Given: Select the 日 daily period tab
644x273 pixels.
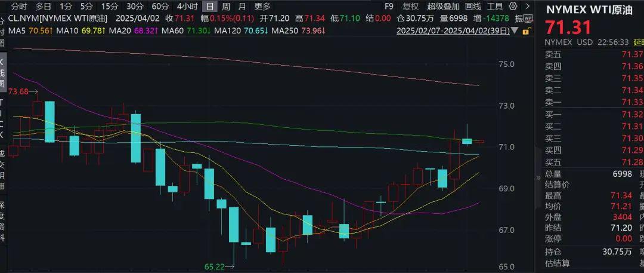Looking at the screenshot, I should point(210,6).
